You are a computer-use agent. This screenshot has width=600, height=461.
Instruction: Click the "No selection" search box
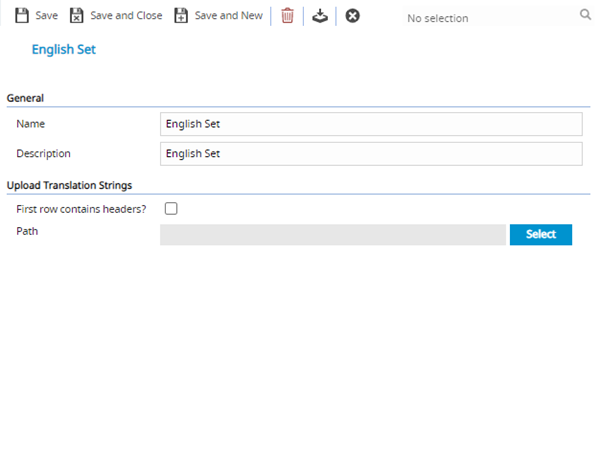click(488, 17)
